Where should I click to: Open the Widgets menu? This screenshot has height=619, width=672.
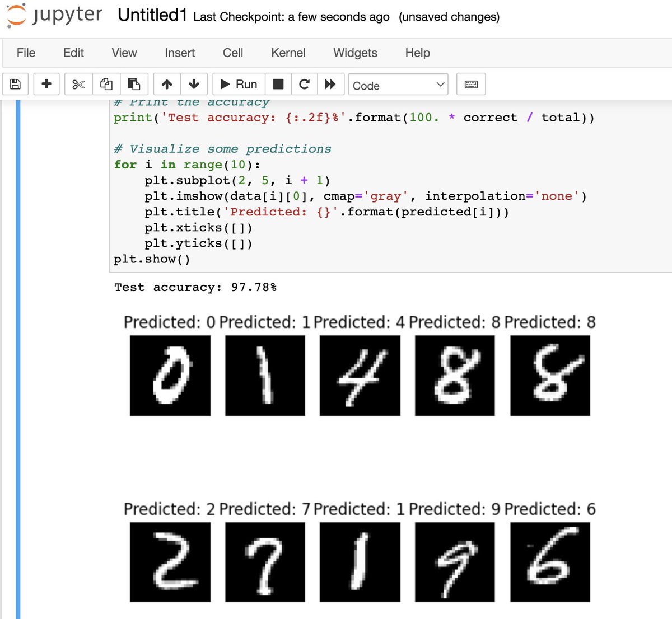coord(354,53)
